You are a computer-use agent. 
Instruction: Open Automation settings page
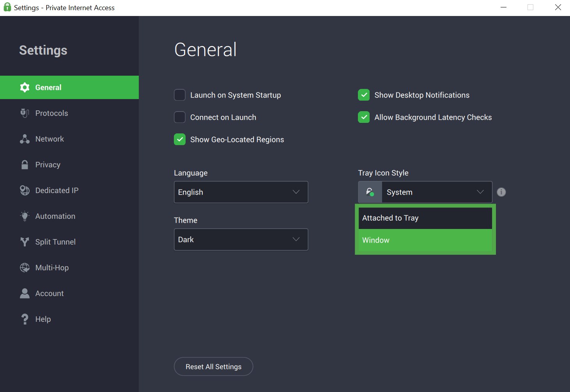(69, 216)
